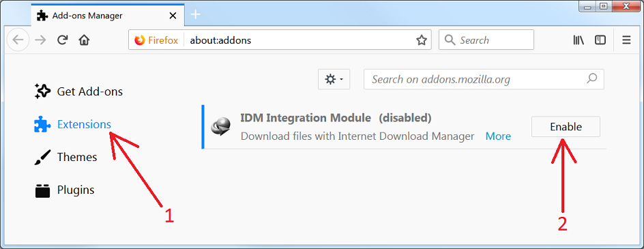Open a new tab with plus button
The width and height of the screenshot is (644, 249).
[x=196, y=15]
